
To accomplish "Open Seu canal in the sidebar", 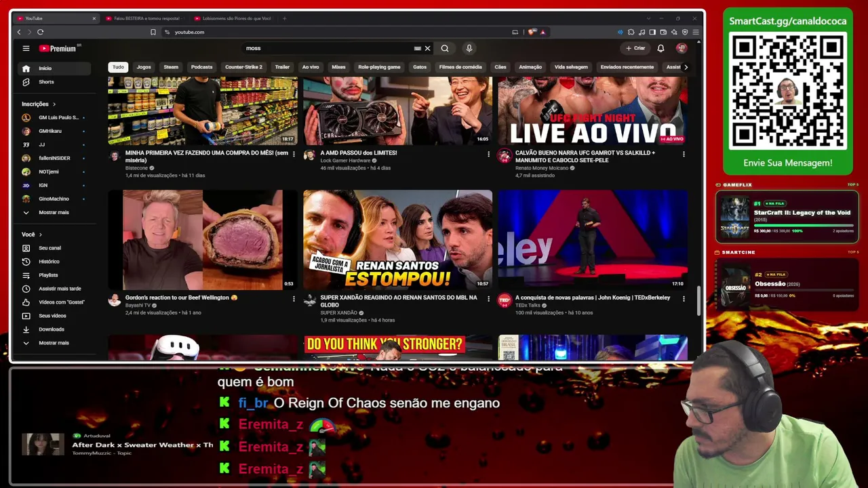I will point(54,248).
